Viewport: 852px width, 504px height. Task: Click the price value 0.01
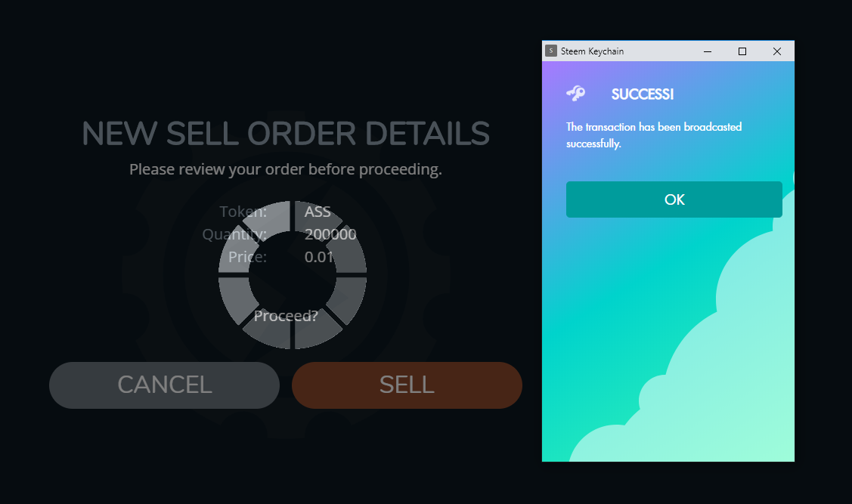319,256
